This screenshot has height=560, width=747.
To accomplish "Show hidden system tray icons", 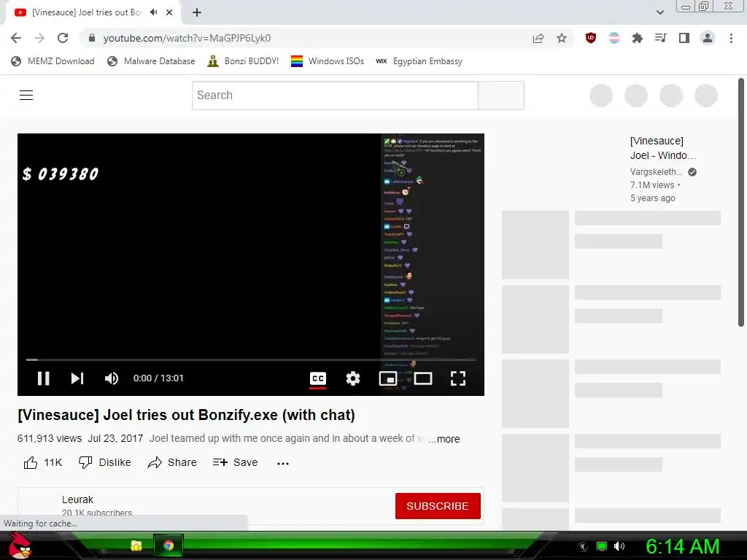I will pyautogui.click(x=583, y=546).
